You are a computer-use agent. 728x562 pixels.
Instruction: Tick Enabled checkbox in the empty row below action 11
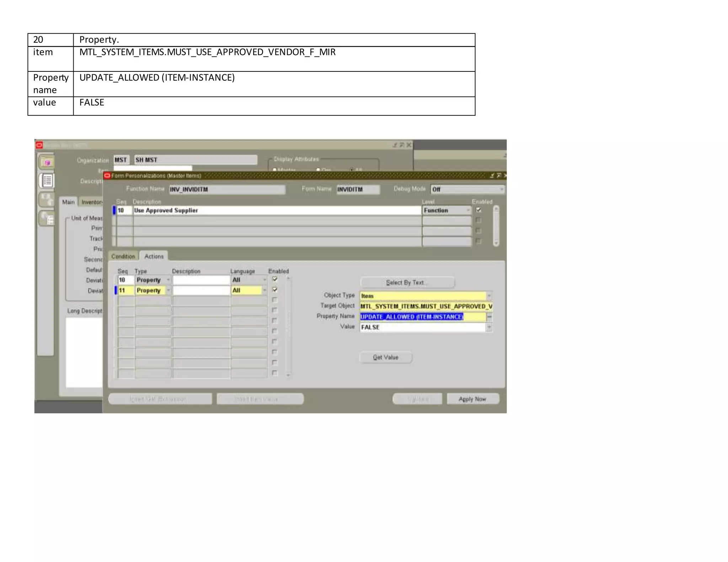[x=275, y=300]
